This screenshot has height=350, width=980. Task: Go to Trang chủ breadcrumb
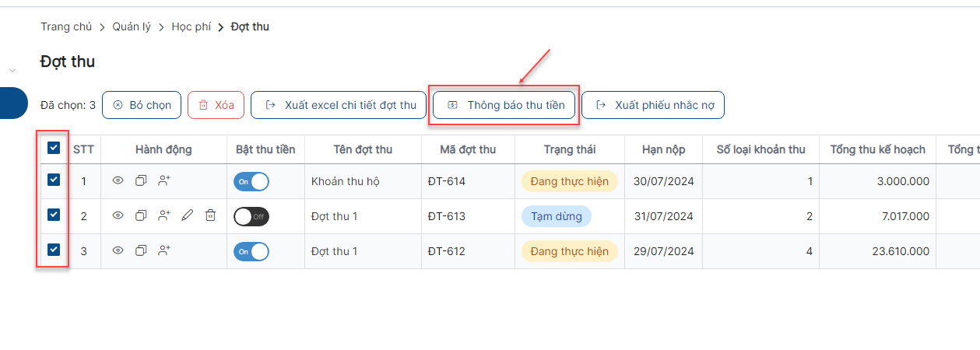pyautogui.click(x=66, y=26)
